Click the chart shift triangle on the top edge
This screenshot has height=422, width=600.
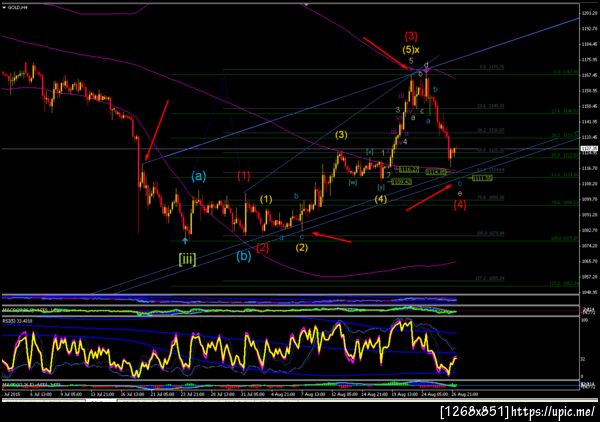306,4
